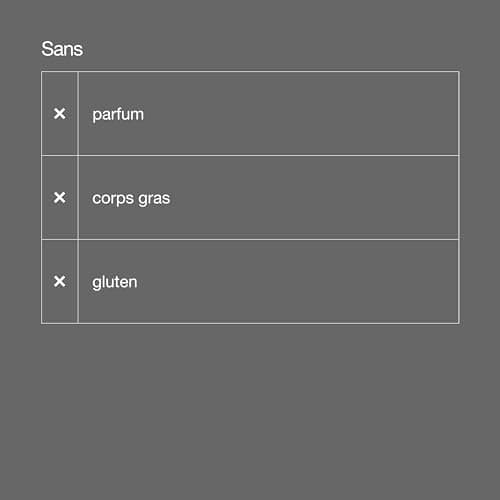
Task: Remove the parfum entry via its cross
Action: pyautogui.click(x=60, y=114)
